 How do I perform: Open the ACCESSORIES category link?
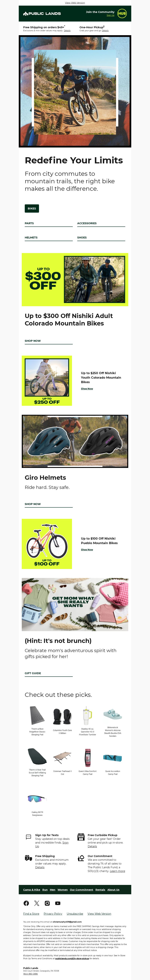(x=87, y=223)
